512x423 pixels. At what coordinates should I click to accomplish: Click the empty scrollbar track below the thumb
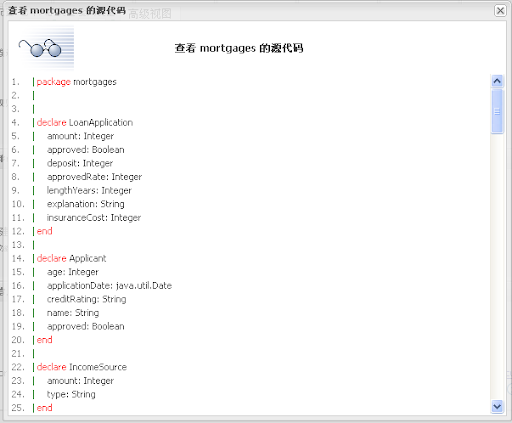497,267
